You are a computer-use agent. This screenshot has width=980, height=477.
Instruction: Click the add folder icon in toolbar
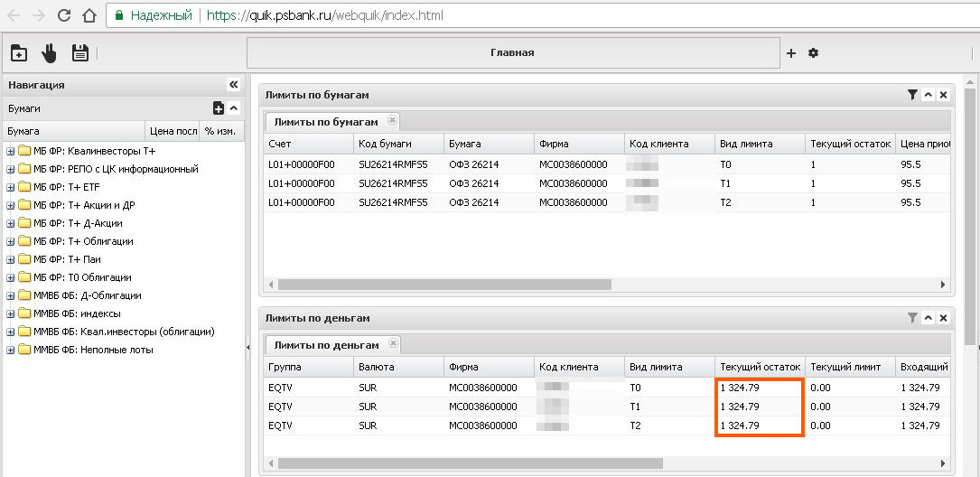coord(18,53)
